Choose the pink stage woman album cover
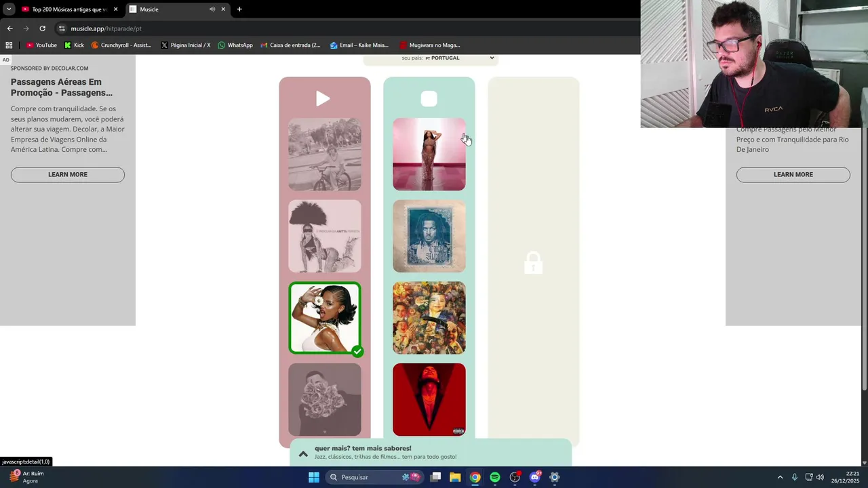 (x=429, y=155)
